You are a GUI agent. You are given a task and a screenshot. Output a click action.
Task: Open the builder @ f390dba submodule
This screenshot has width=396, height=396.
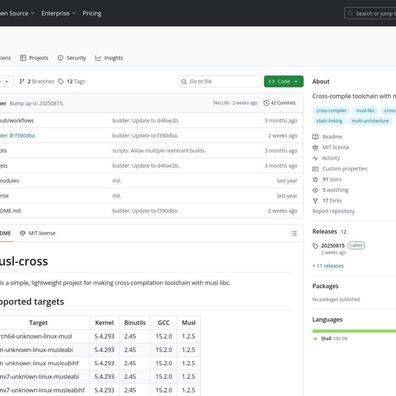click(17, 136)
